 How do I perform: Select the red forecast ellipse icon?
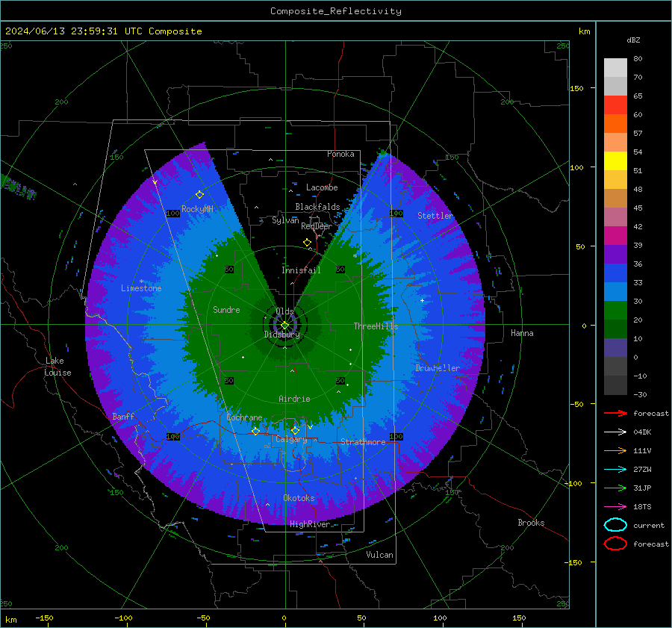(615, 544)
